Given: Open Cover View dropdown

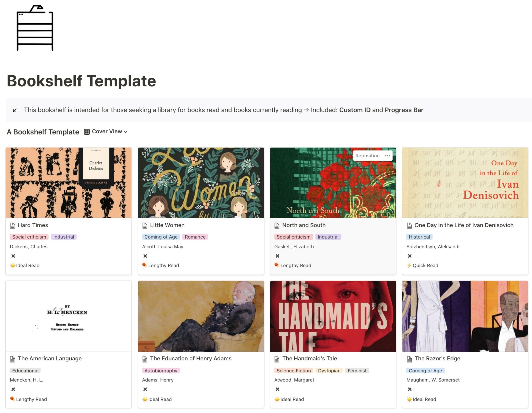Looking at the screenshot, I should (106, 132).
